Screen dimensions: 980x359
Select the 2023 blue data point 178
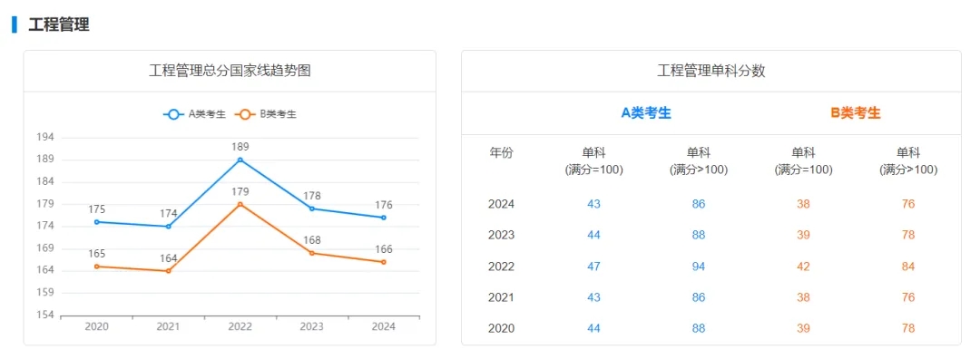[x=312, y=209]
